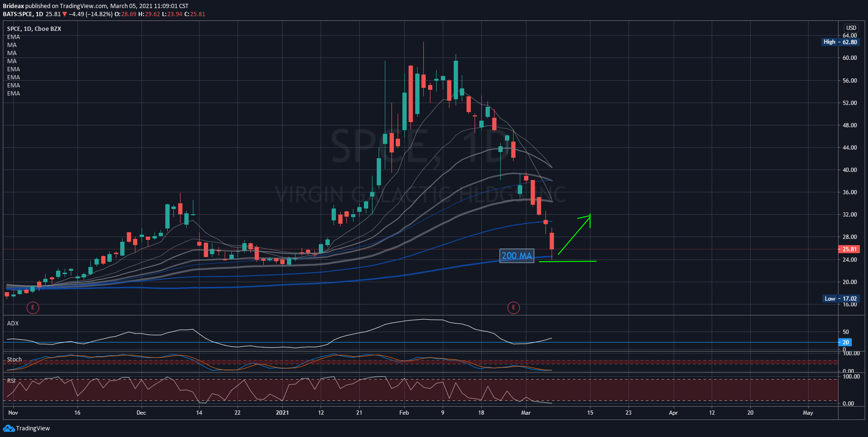This screenshot has height=437, width=868.
Task: Click the 36.00 price axis value
Action: tap(850, 192)
